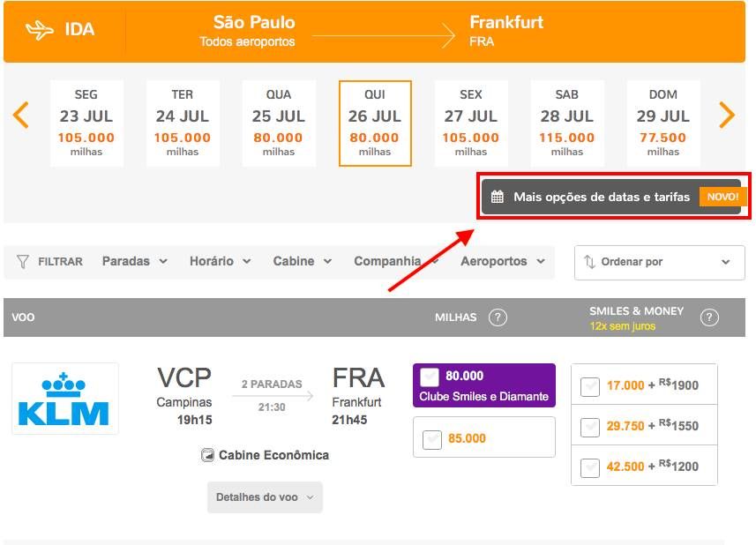Screen dimensions: 756x545
Task: Click the help icon beside MILHAS
Action: [x=498, y=317]
